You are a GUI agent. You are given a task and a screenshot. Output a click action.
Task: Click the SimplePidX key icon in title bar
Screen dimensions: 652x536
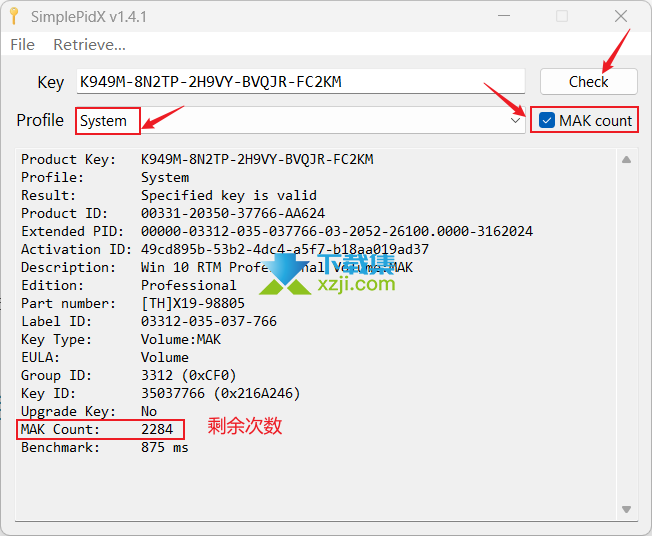pyautogui.click(x=14, y=16)
